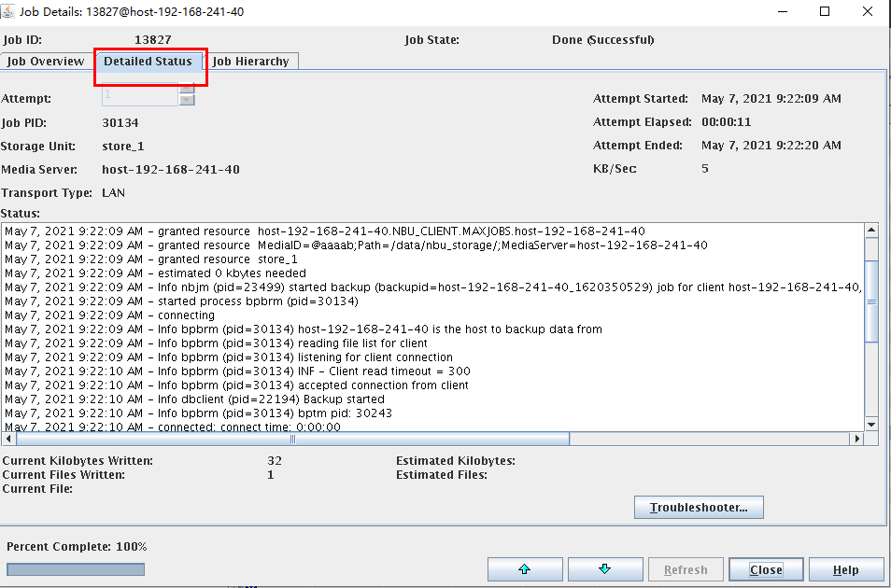This screenshot has height=588, width=891.
Task: Click the vertical scrollbar thumb in status log
Action: pyautogui.click(x=871, y=301)
